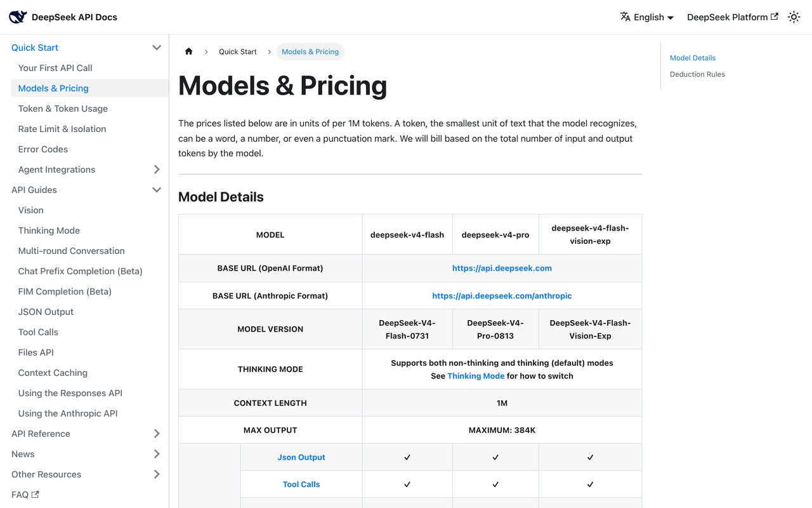
Task: Click the DeepSeek Platform external link icon
Action: (774, 17)
